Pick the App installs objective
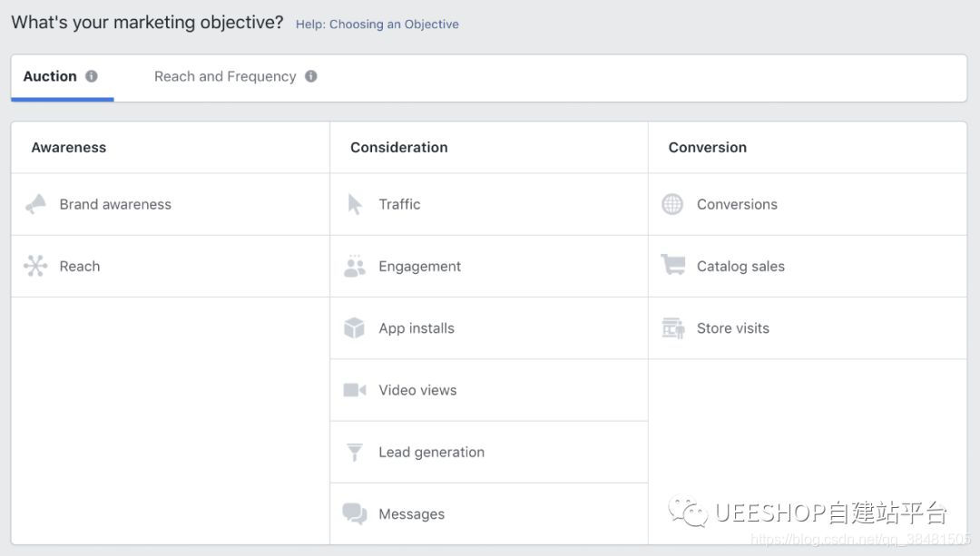This screenshot has width=980, height=556. [x=489, y=328]
